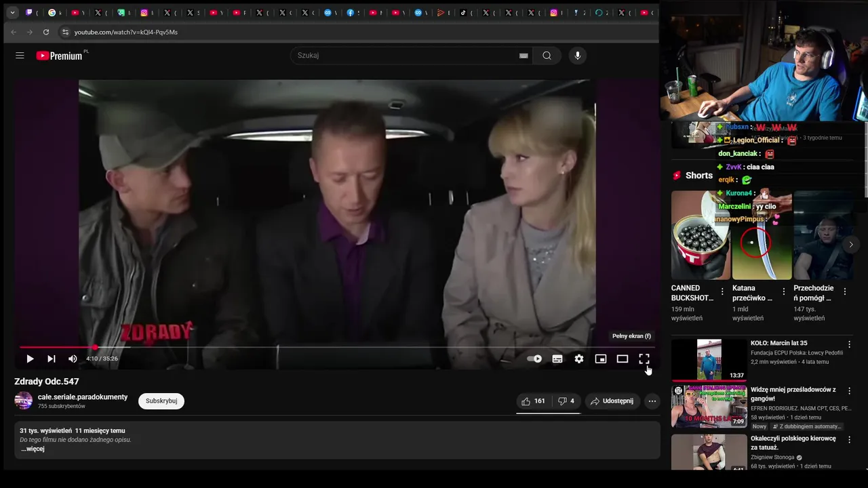Open player settings gear

coord(579,359)
